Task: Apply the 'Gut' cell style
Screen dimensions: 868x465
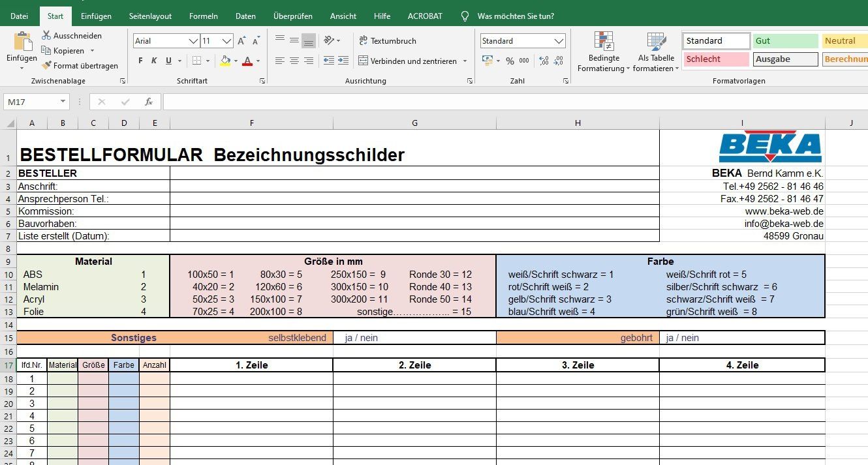Action: coord(785,40)
